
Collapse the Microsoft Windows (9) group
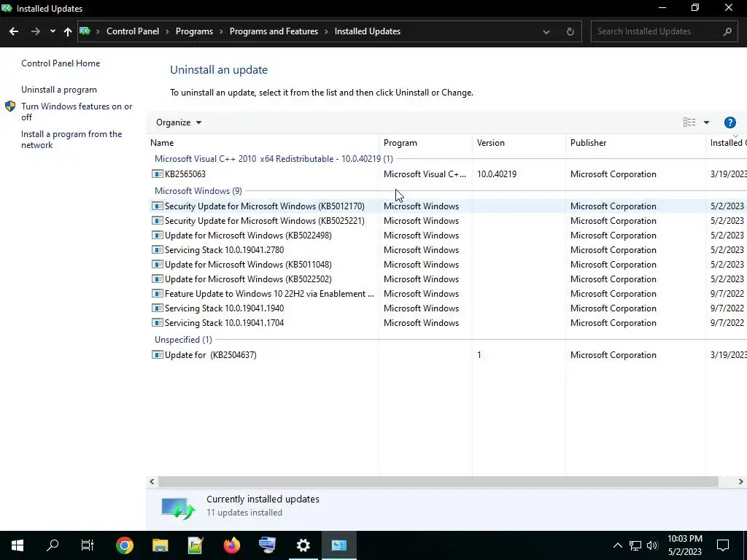click(198, 191)
